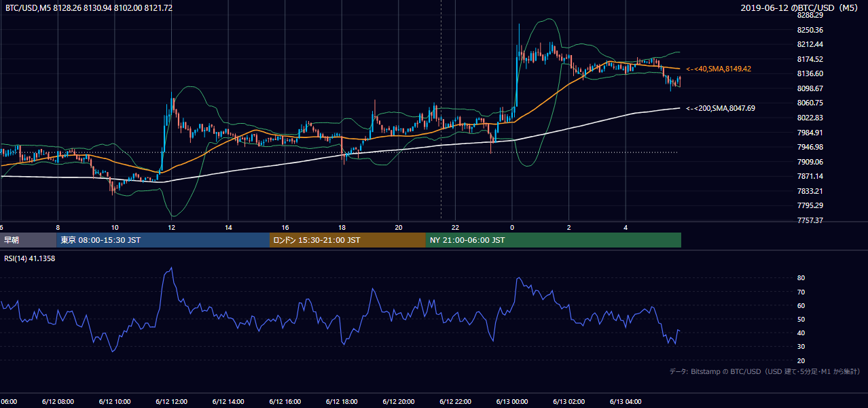
Task: Click the 6/12 10:00 date label
Action: click(114, 401)
